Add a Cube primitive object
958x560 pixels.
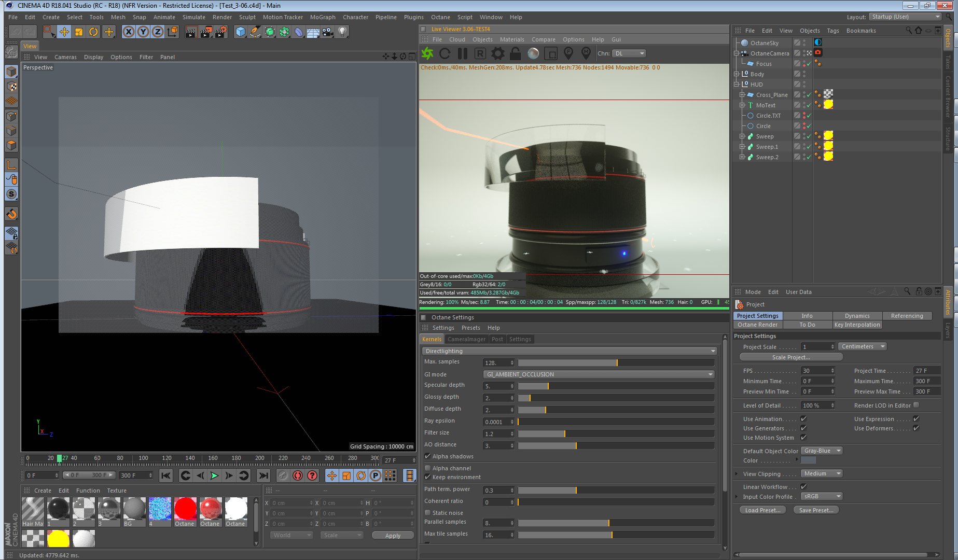(x=240, y=32)
